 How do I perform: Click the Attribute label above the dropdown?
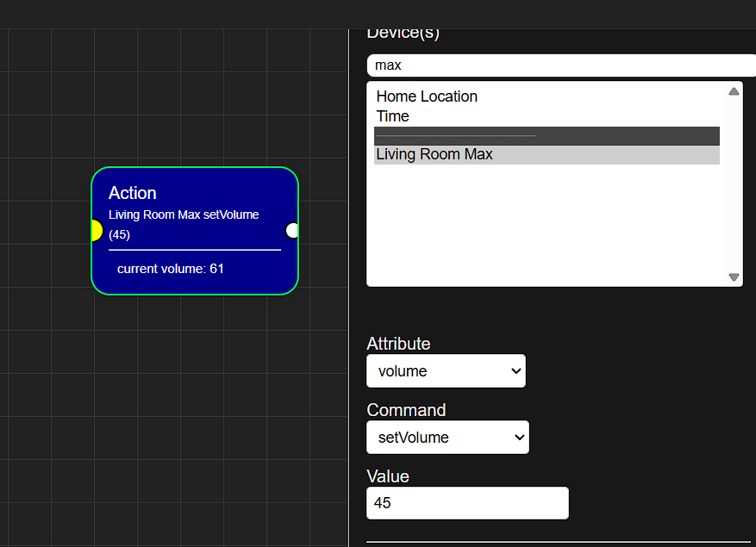click(398, 344)
